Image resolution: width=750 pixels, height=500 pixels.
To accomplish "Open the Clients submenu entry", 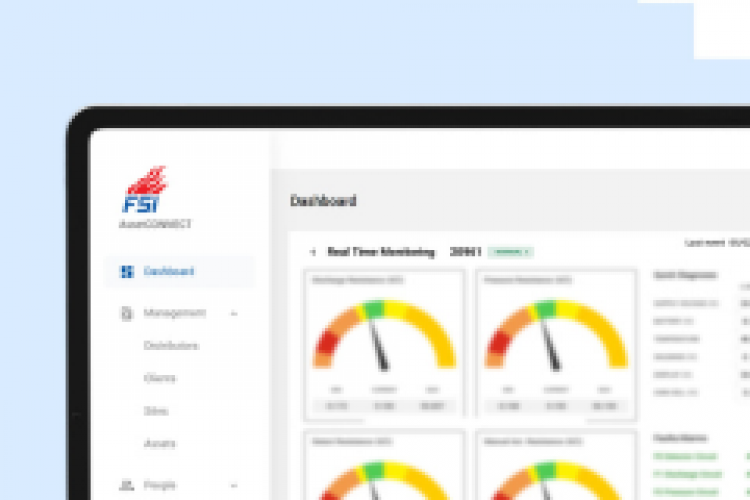I will (x=160, y=378).
